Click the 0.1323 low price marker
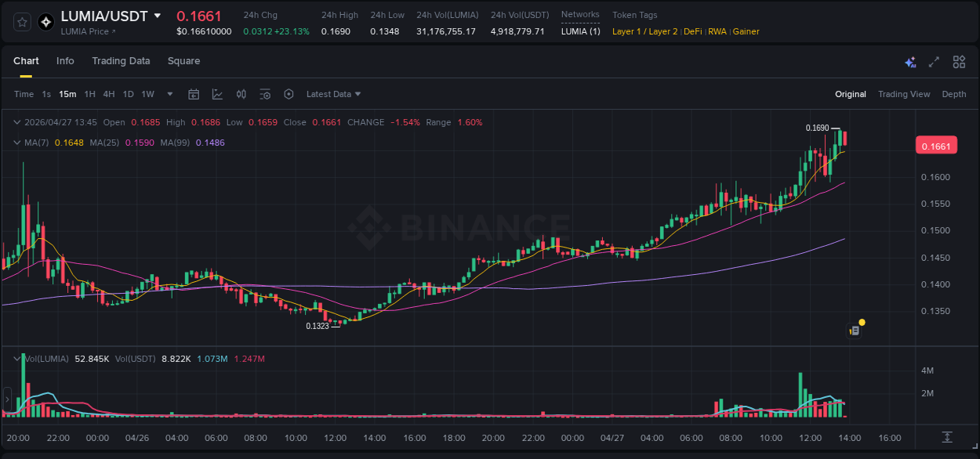980x459 pixels. pyautogui.click(x=318, y=326)
